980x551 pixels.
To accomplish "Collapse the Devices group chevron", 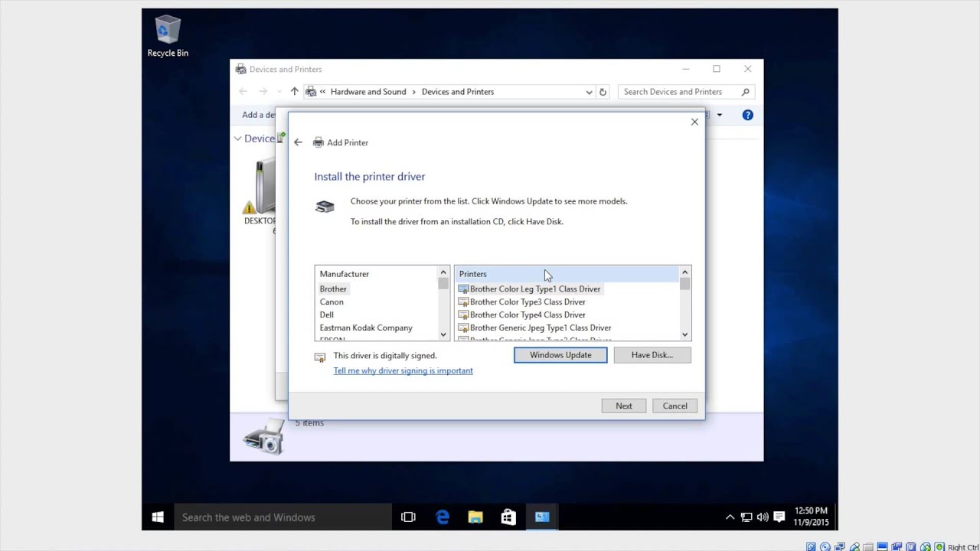I will [x=237, y=139].
